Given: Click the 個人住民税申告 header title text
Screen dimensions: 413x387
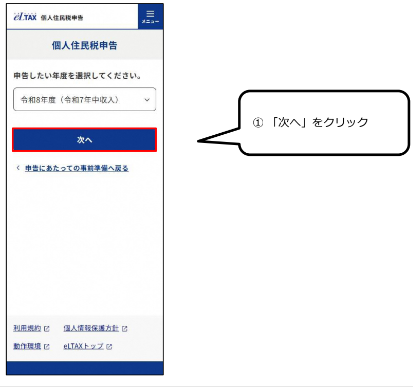Looking at the screenshot, I should click(62, 18).
